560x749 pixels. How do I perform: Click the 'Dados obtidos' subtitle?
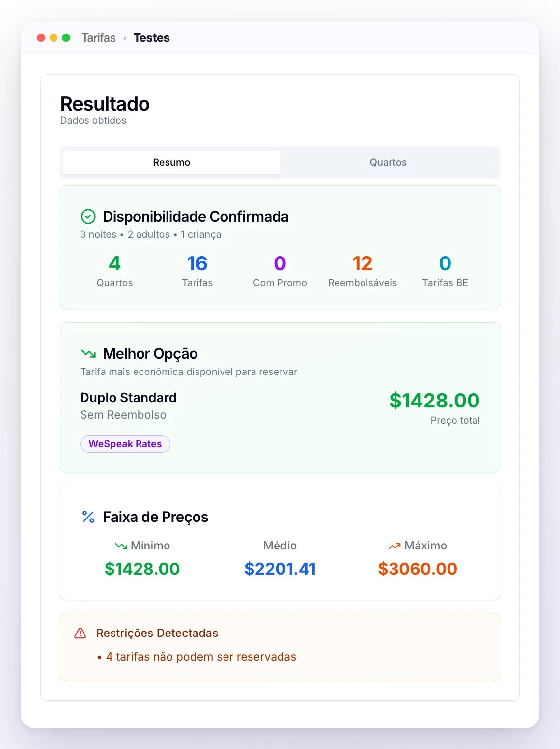pyautogui.click(x=93, y=120)
